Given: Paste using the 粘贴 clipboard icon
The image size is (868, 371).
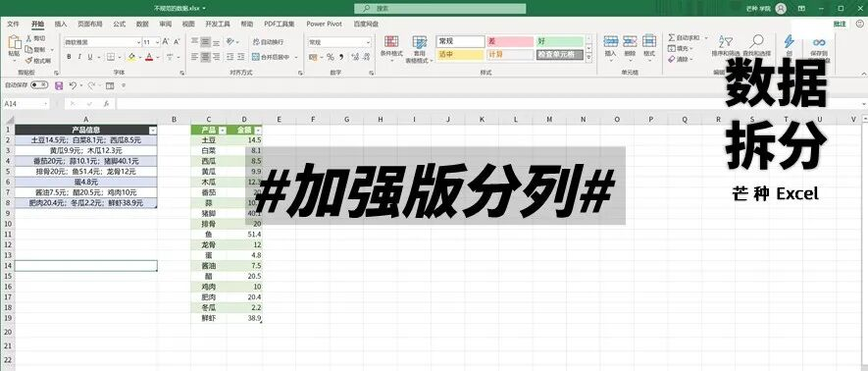Looking at the screenshot, I should click(14, 43).
